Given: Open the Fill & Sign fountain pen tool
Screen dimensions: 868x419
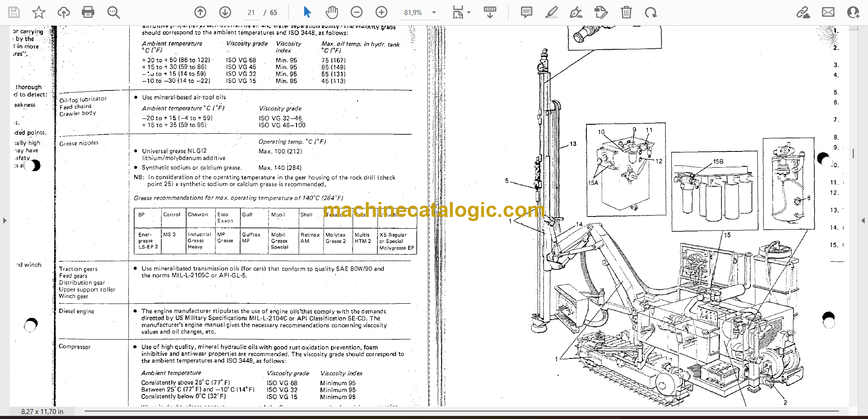Looking at the screenshot, I should tap(576, 12).
